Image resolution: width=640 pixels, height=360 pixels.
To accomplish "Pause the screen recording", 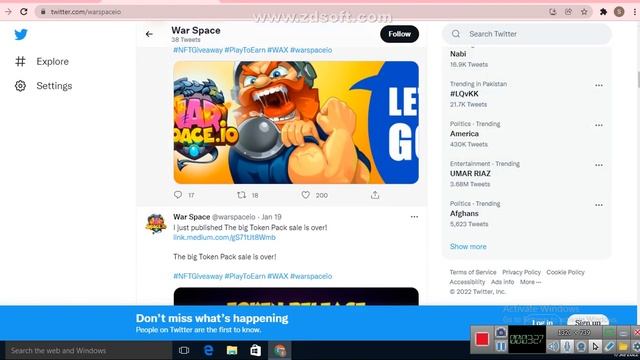I will pos(501,347).
